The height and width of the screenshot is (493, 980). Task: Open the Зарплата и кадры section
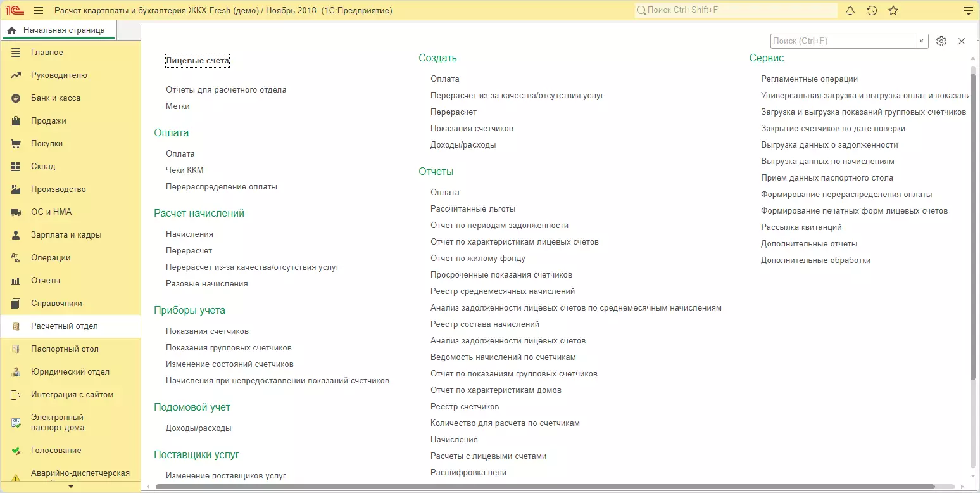point(70,235)
